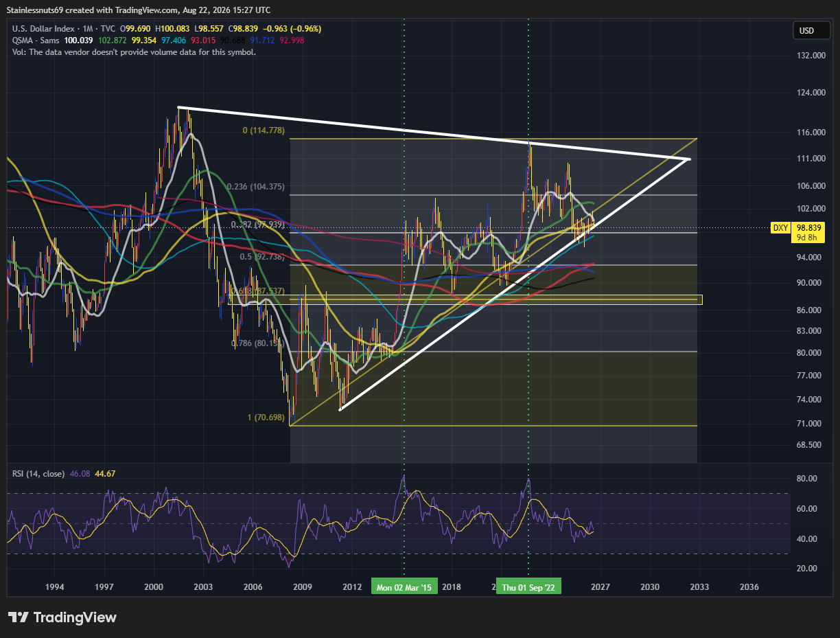840x638 pixels.
Task: Click the 'U.S. Dollar Index · 1M · TVC' legend title
Action: click(64, 29)
